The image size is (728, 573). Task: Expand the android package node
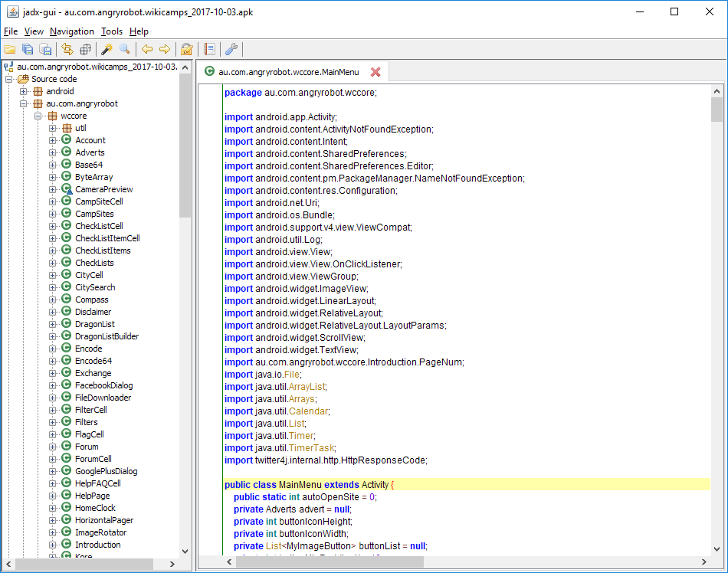(23, 91)
